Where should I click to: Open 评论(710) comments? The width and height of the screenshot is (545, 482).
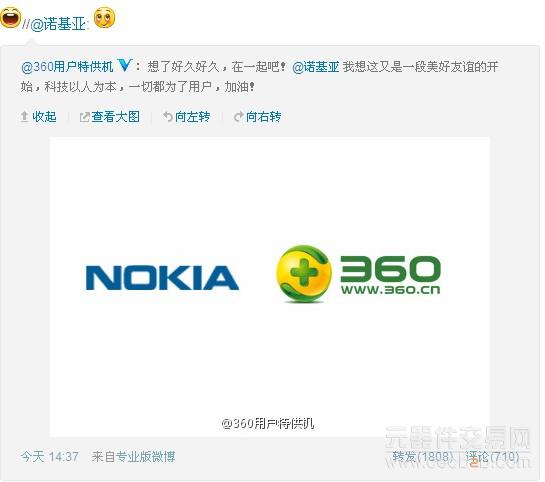[x=492, y=456]
